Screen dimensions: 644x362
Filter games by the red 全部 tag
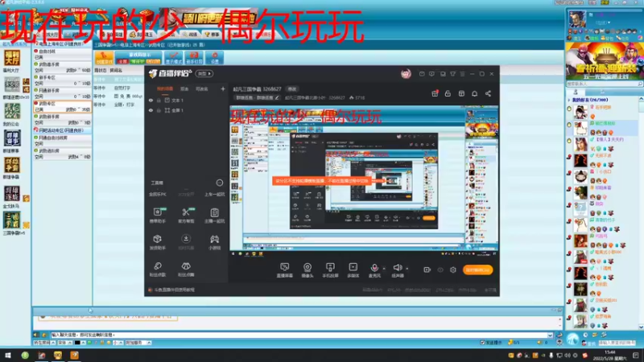122,62
